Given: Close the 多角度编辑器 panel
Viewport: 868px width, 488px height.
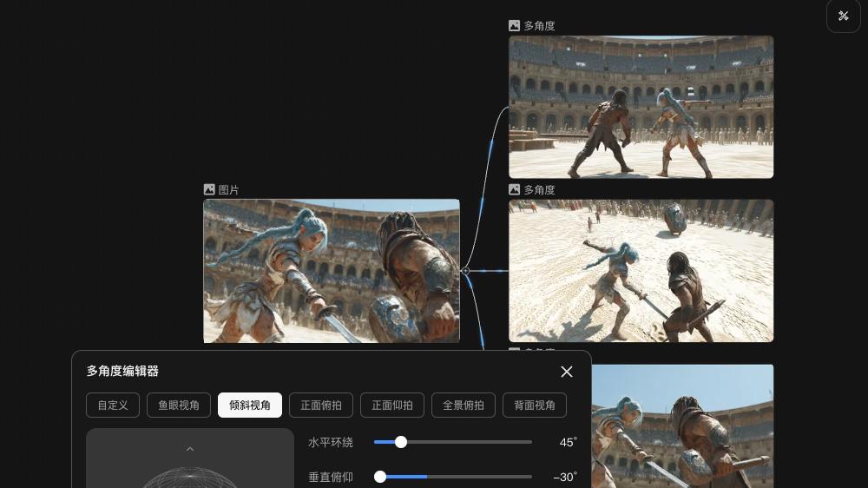Looking at the screenshot, I should (x=567, y=372).
